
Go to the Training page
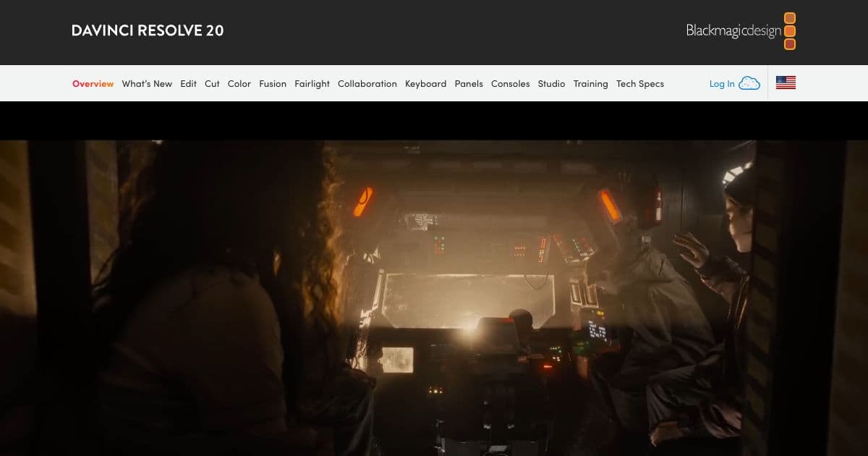[x=591, y=83]
